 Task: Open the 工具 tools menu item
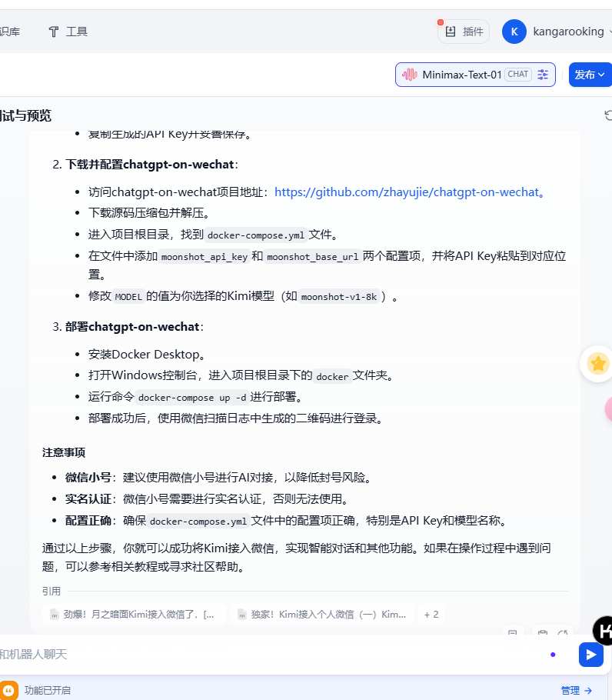(x=68, y=32)
